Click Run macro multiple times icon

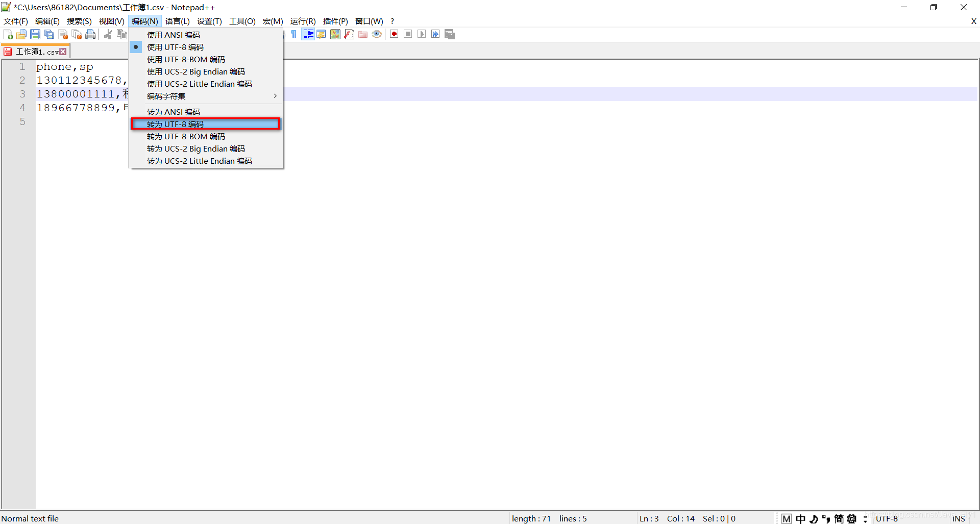[435, 34]
